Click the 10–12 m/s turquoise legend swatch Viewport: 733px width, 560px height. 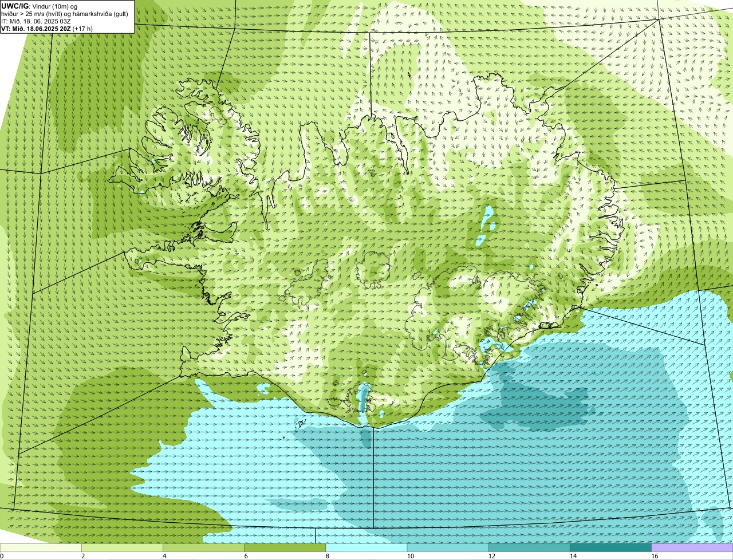[448, 547]
